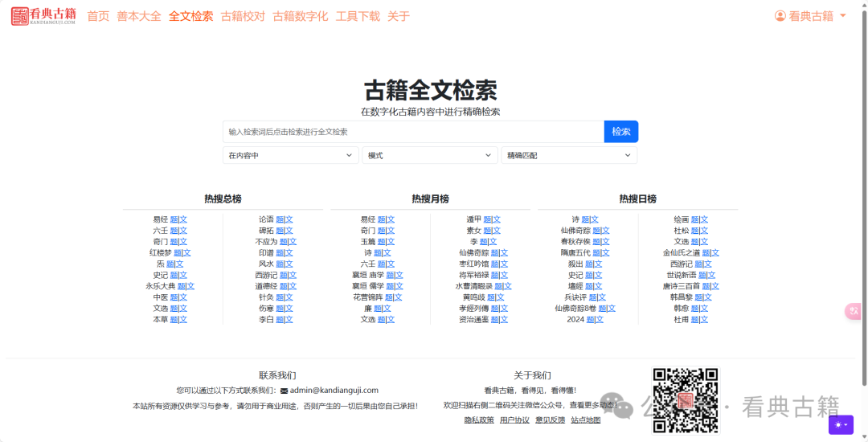Select the 全文检索 nav item
This screenshot has height=442, width=868.
tap(191, 16)
